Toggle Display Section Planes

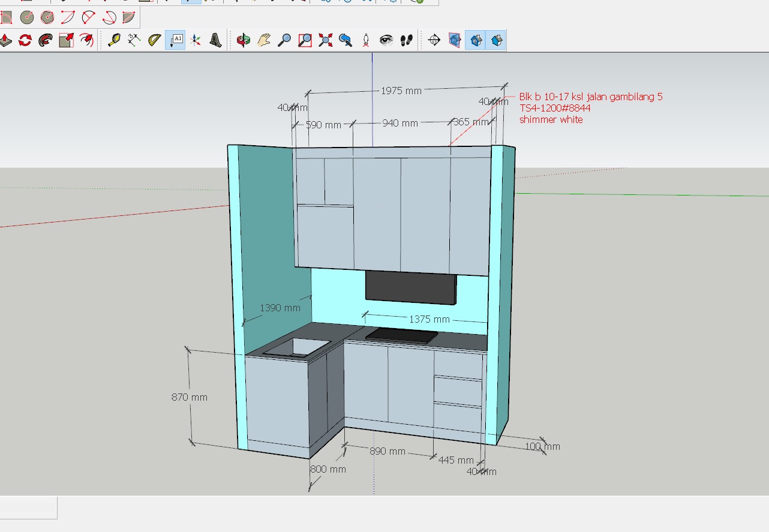pyautogui.click(x=455, y=40)
